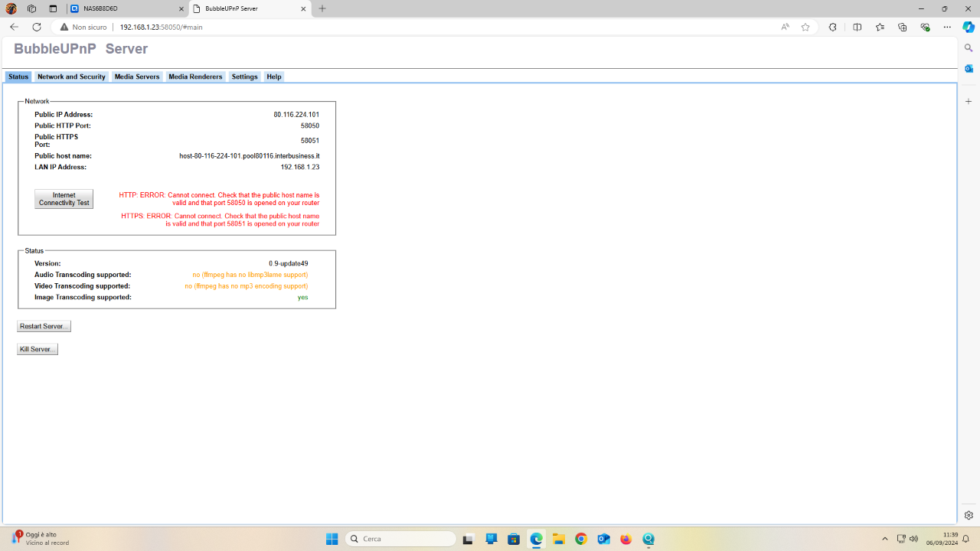Click the browser profile avatar

(11, 8)
